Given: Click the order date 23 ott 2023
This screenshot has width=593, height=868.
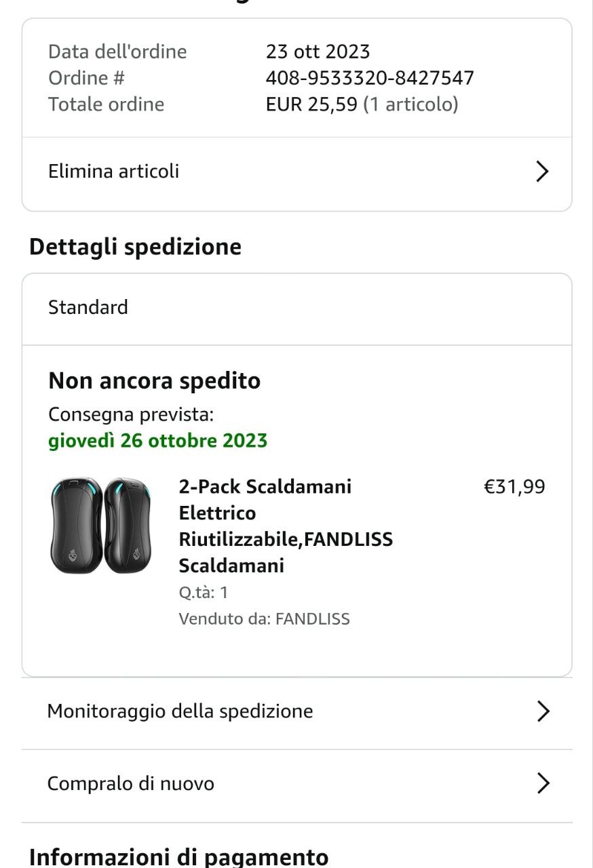Looking at the screenshot, I should (x=318, y=52).
